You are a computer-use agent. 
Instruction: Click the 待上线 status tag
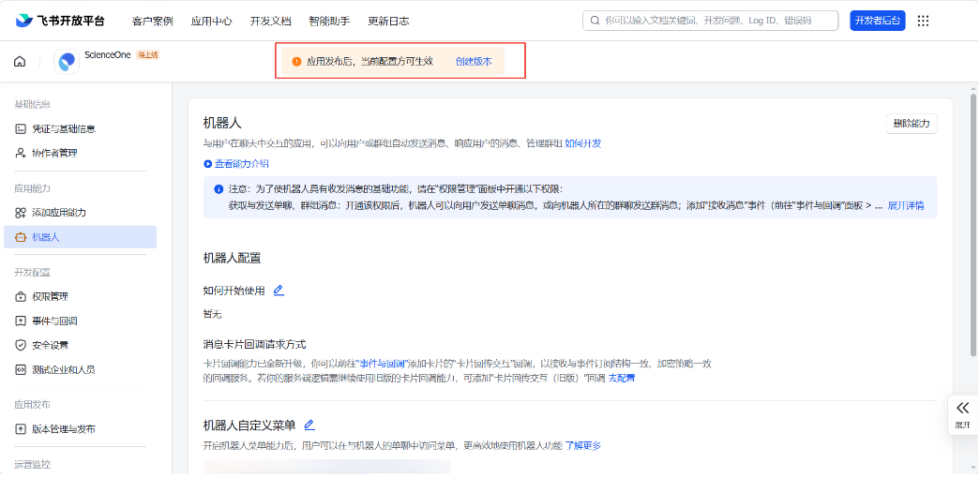[148, 55]
